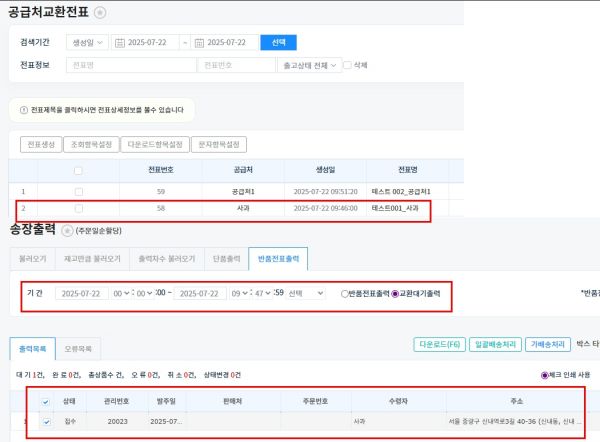Open the 선택 period preset dropdown
The height and width of the screenshot is (442, 600).
304,294
